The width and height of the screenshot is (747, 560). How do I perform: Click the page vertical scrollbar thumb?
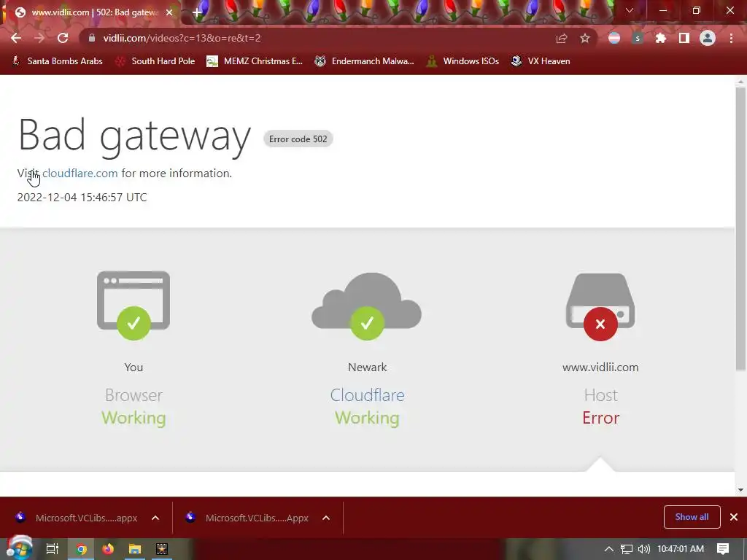click(x=740, y=228)
